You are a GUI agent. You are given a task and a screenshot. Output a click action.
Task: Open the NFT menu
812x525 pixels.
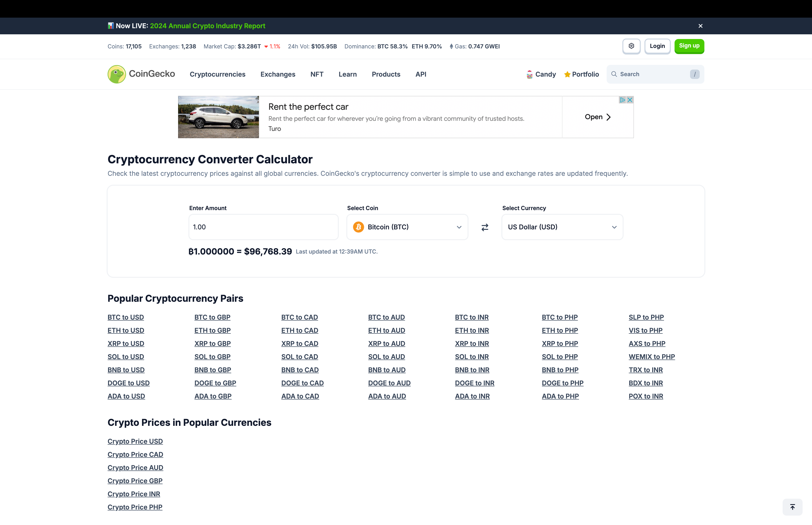[317, 74]
